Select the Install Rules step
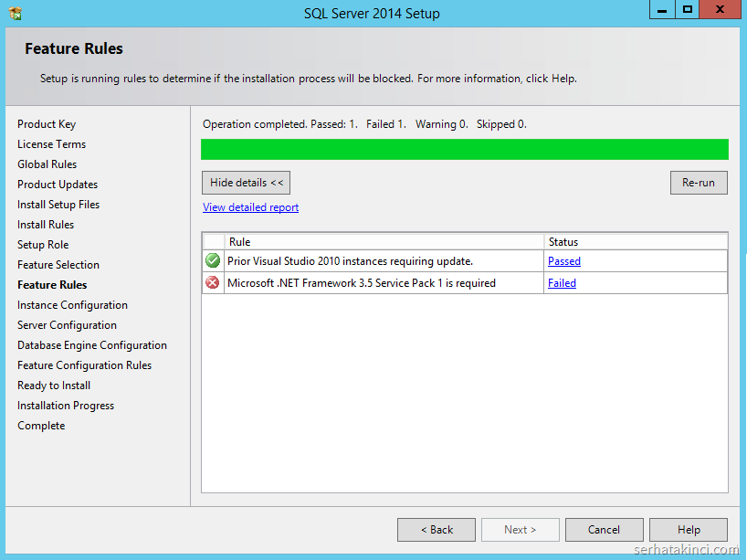747x560 pixels. pos(46,225)
